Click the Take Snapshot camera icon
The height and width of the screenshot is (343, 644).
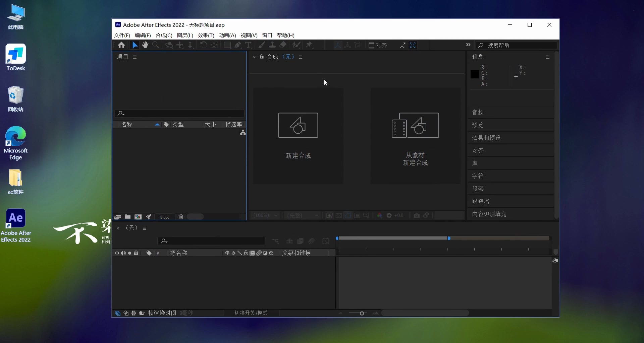point(416,216)
